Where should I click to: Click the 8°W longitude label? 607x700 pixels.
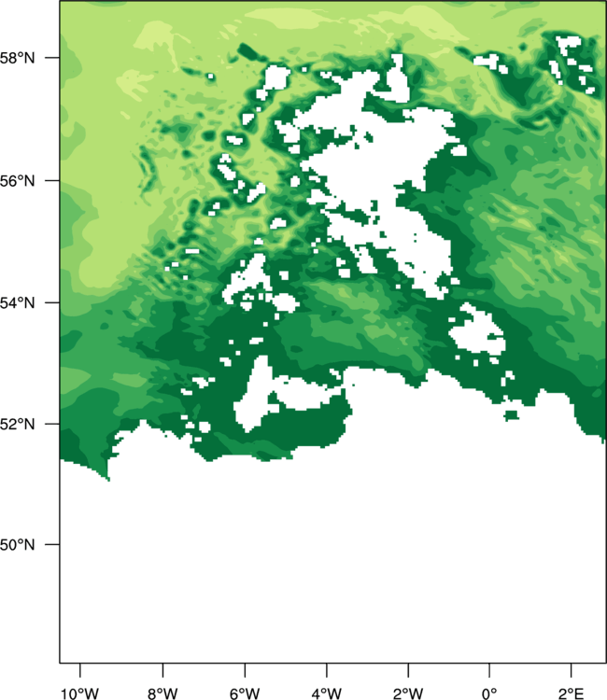162,693
